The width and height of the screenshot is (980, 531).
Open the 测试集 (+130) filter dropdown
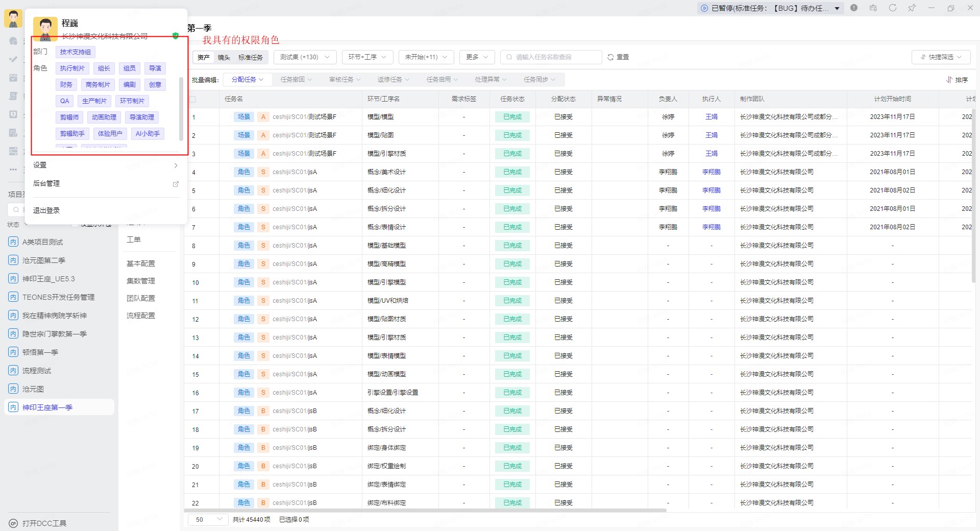tap(305, 57)
